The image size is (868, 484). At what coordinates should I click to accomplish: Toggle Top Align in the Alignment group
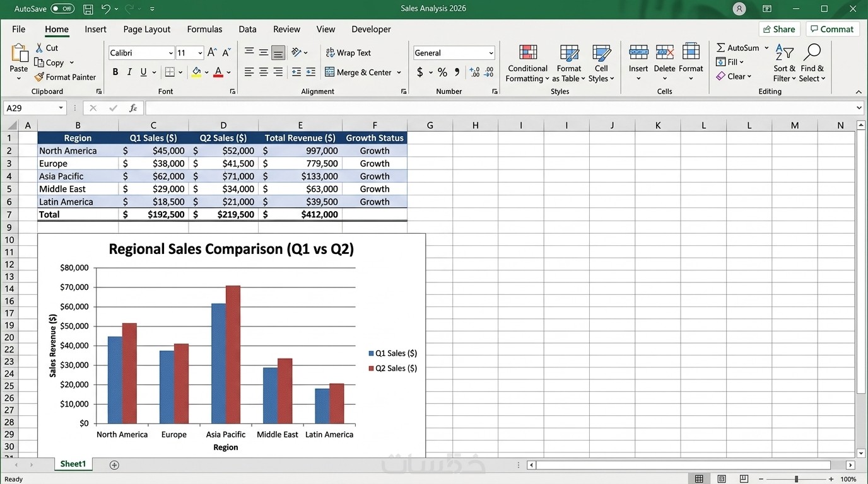click(249, 53)
